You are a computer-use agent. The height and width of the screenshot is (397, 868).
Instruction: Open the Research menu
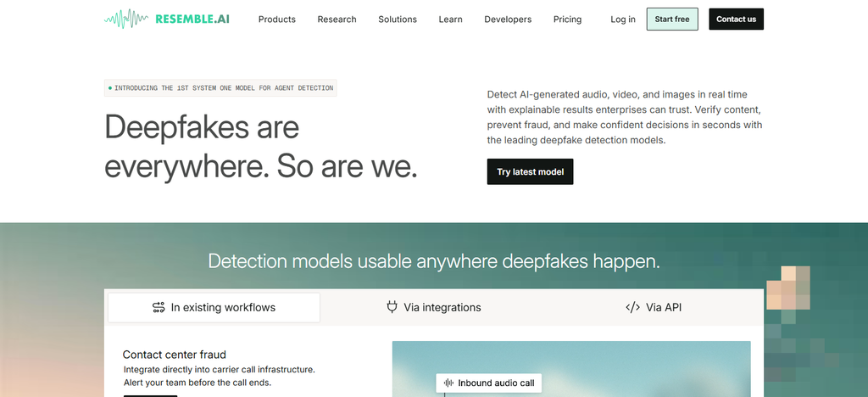337,20
